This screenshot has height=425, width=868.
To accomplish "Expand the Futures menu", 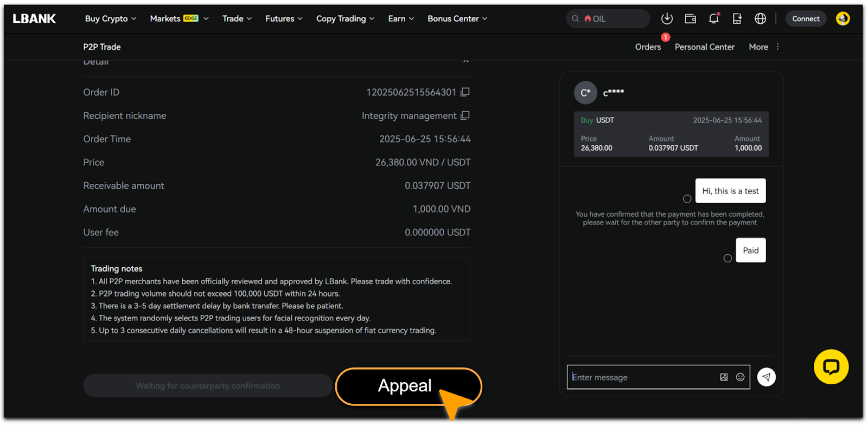I will [284, 18].
